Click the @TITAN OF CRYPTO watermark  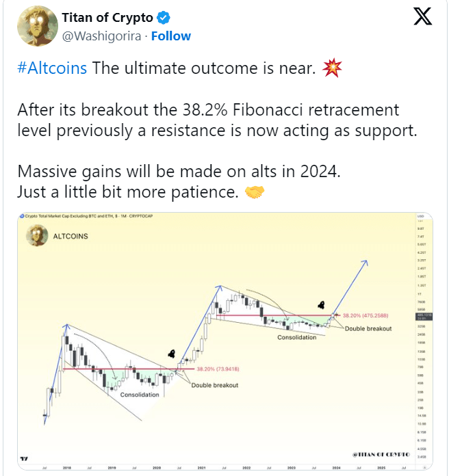click(381, 454)
